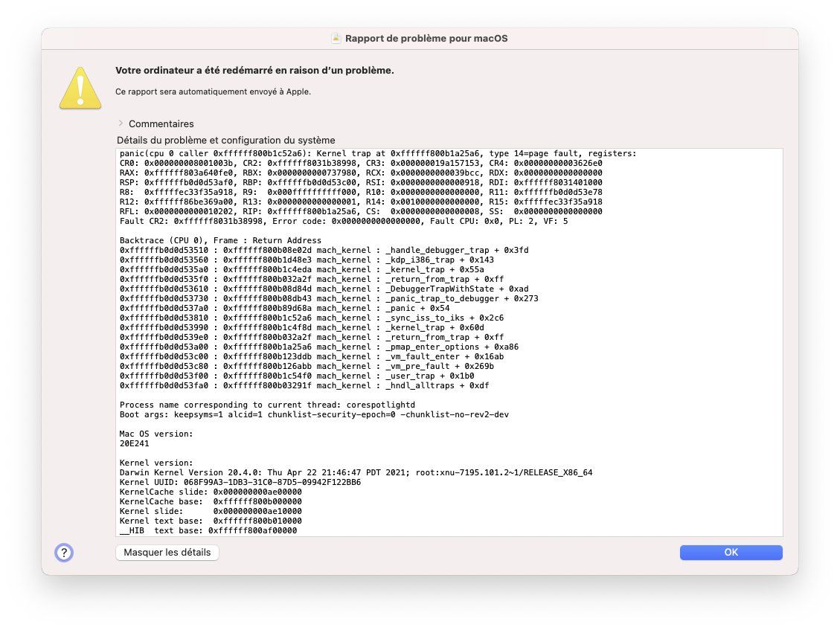Click the Commentaires section label
Image resolution: width=840 pixels, height=630 pixels.
[x=161, y=123]
